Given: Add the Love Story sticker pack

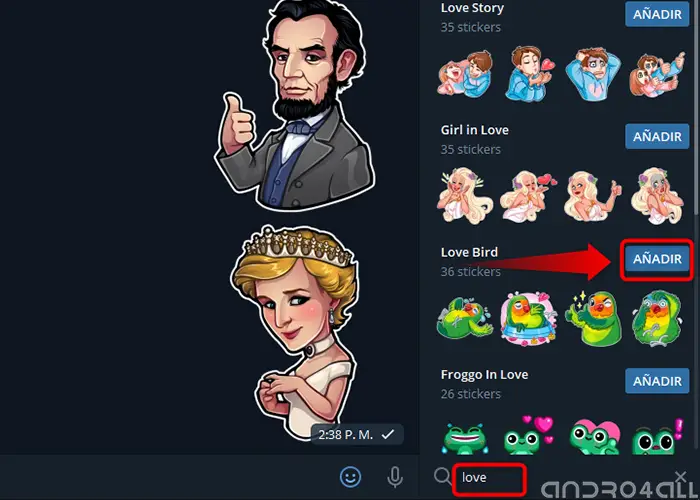Looking at the screenshot, I should pyautogui.click(x=657, y=14).
